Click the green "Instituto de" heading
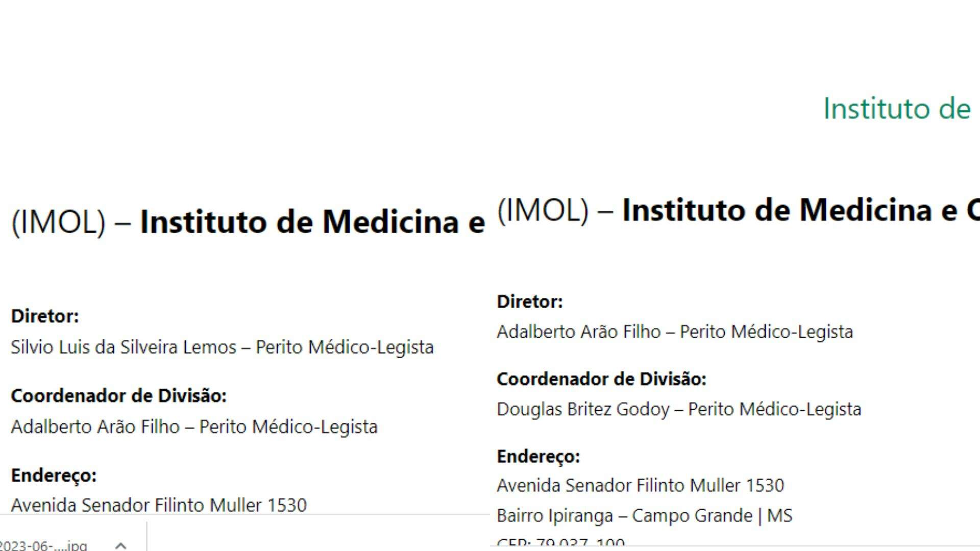980x551 pixels. [x=897, y=109]
